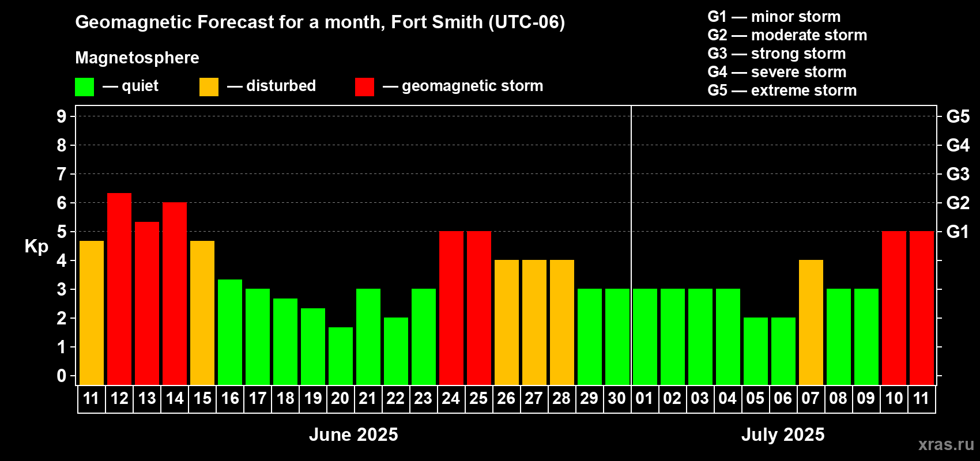Click the red bar for June 14
Viewport: 980px width, 461px height.
[175, 293]
